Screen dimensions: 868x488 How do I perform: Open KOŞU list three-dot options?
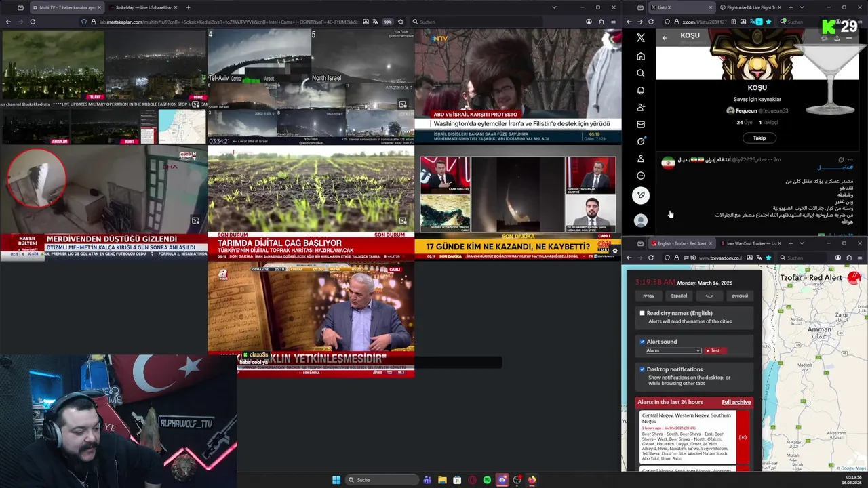848,37
